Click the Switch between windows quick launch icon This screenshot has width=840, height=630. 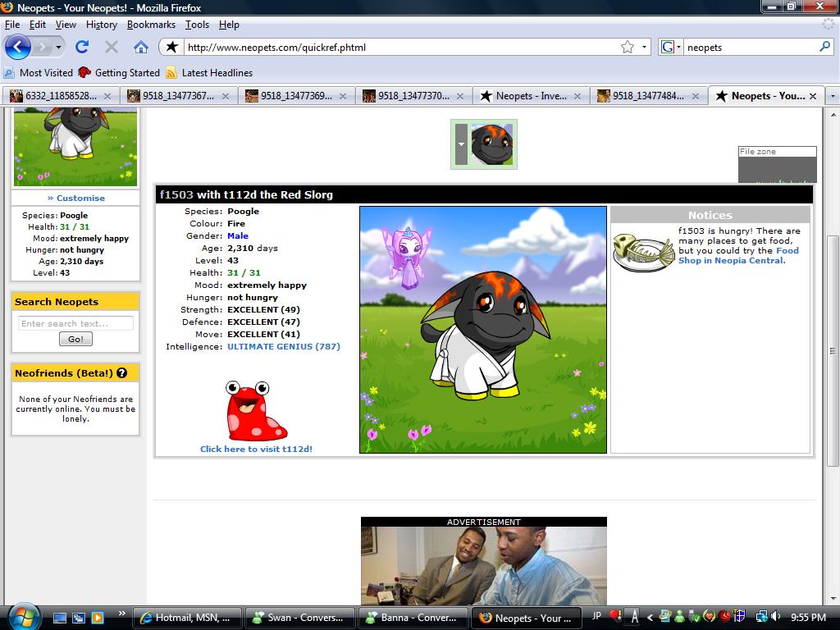(78, 618)
